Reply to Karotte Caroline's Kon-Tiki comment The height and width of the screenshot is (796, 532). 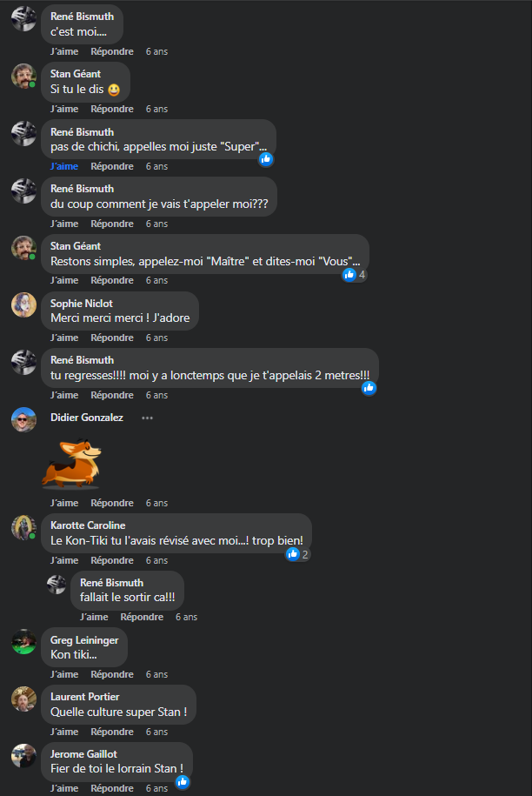tap(112, 560)
